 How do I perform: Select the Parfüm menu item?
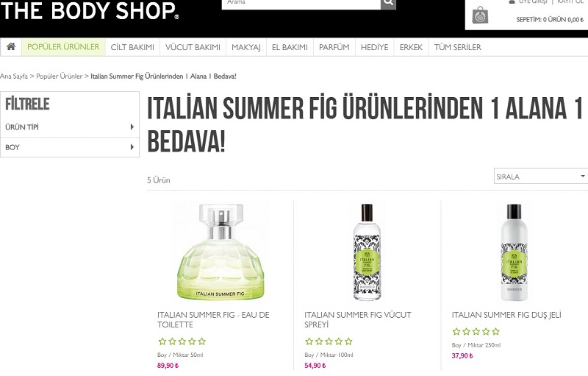[x=334, y=47]
